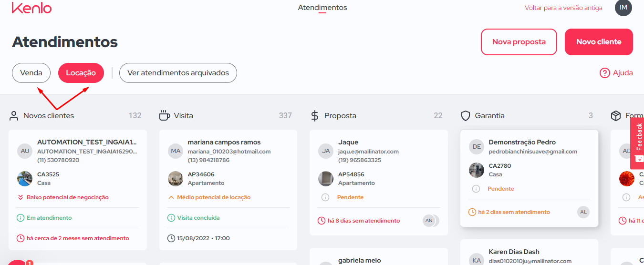Click the phone number (11) 530780920
This screenshot has height=265, width=644.
pos(58,160)
